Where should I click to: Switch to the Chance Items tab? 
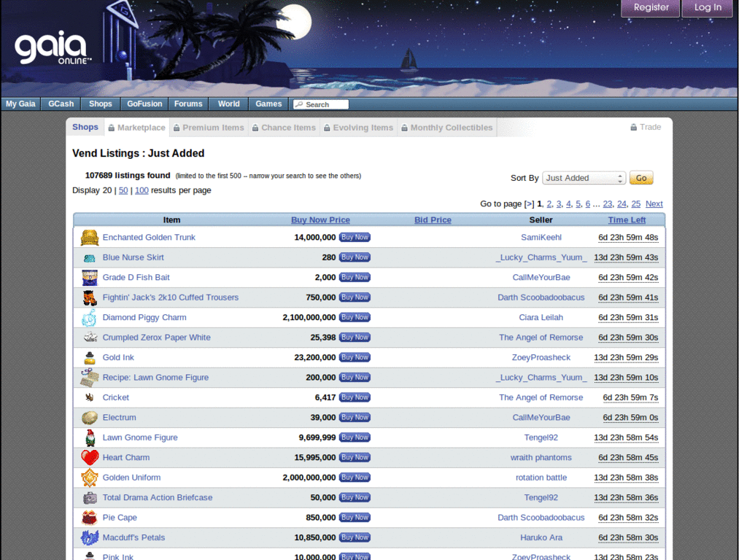[x=284, y=128]
